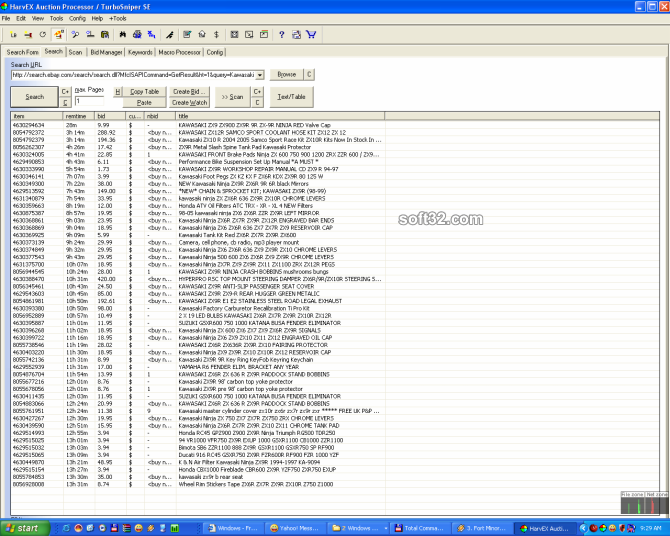The height and width of the screenshot is (536, 670).
Task: Open the +Tools menu
Action: pyautogui.click(x=118, y=18)
